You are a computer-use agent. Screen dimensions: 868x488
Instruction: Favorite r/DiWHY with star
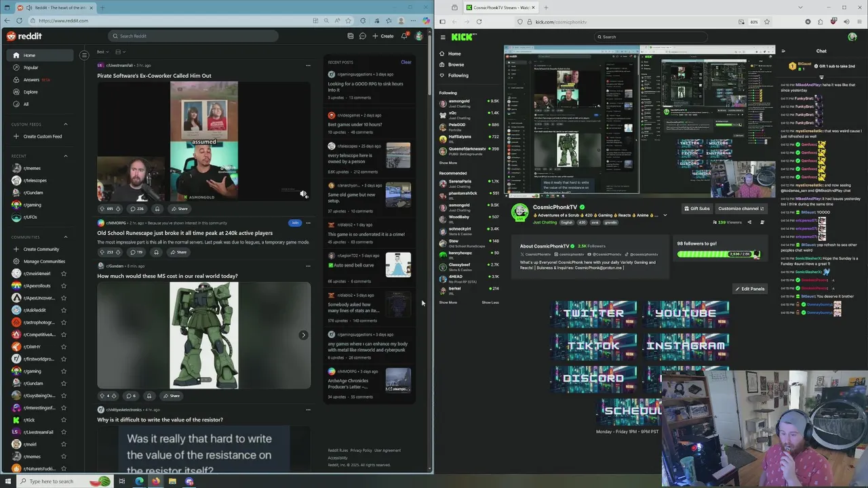click(64, 347)
